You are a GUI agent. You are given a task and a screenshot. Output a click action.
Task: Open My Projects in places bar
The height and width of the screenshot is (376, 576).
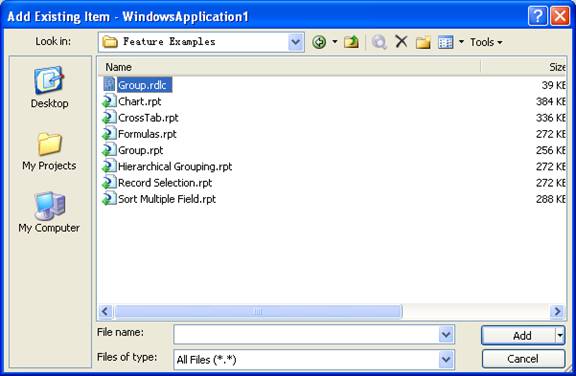[49, 151]
